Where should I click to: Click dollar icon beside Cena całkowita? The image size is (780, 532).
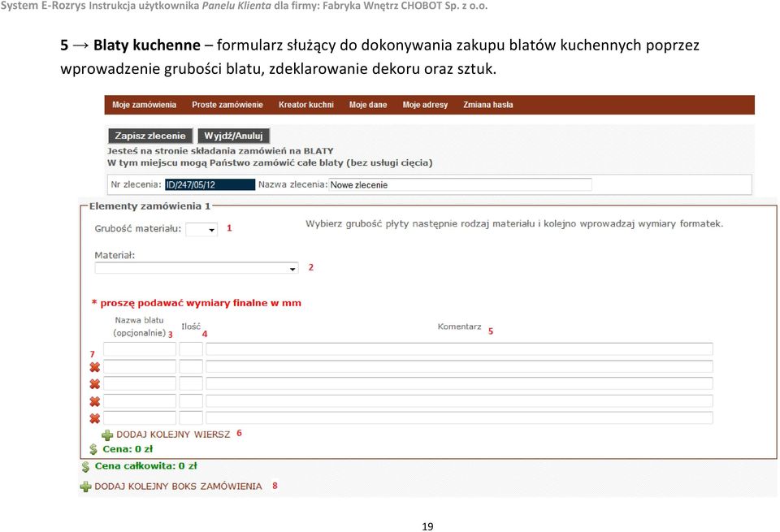coord(85,467)
